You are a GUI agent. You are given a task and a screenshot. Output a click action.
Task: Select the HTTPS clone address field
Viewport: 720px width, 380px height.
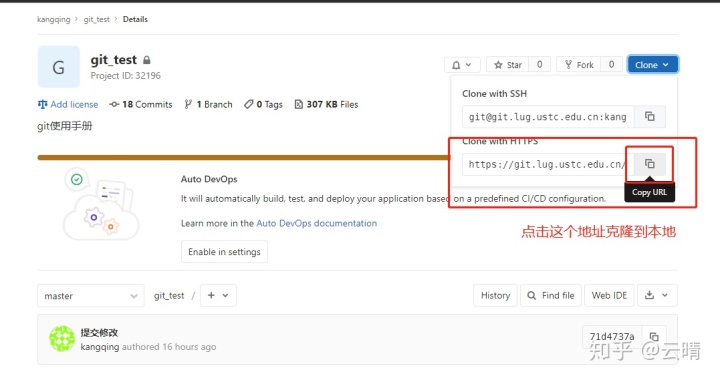pos(548,164)
